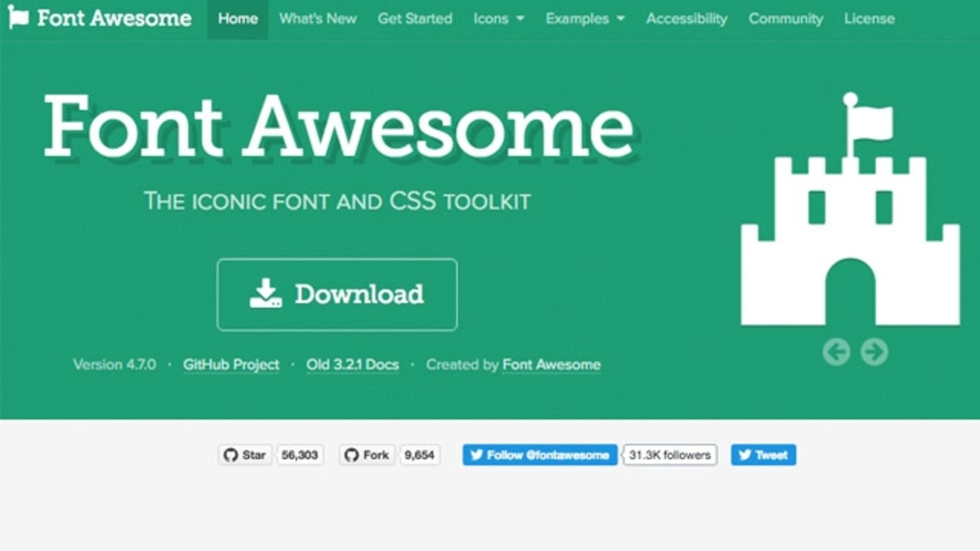Open the License nav item

[869, 18]
